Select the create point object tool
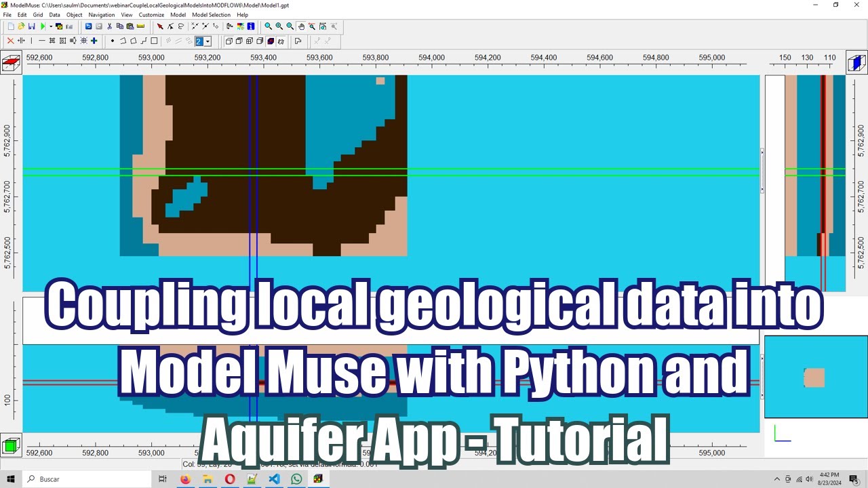The height and width of the screenshot is (488, 868). 113,41
